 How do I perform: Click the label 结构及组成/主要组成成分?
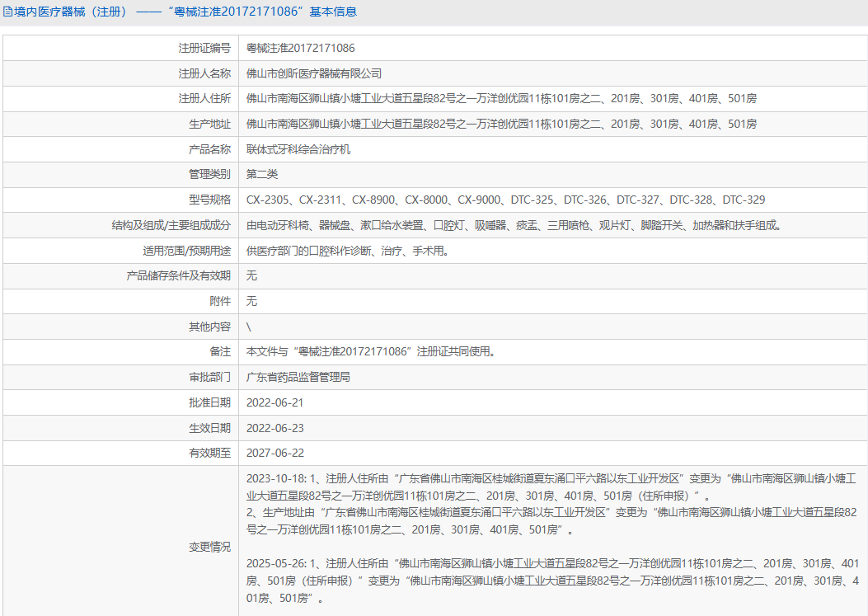click(171, 225)
